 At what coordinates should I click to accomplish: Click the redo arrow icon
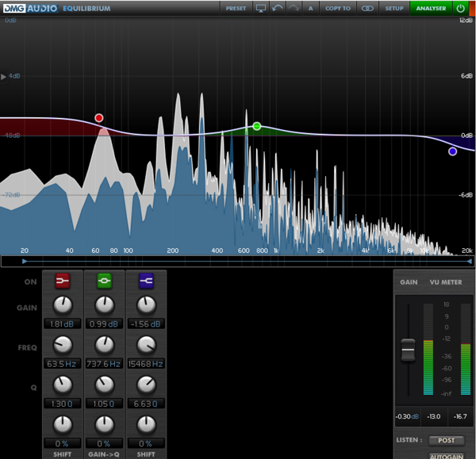pyautogui.click(x=294, y=8)
